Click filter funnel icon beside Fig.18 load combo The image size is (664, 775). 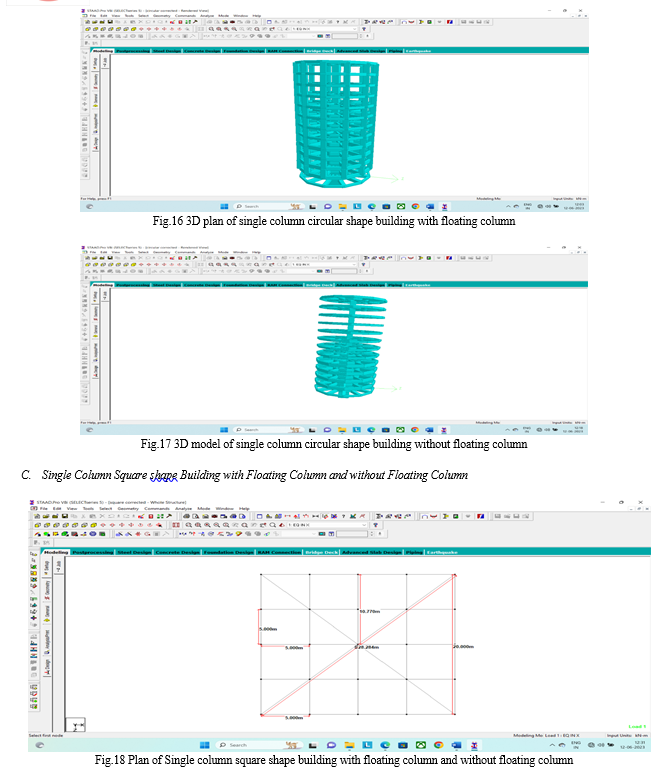coord(375,525)
